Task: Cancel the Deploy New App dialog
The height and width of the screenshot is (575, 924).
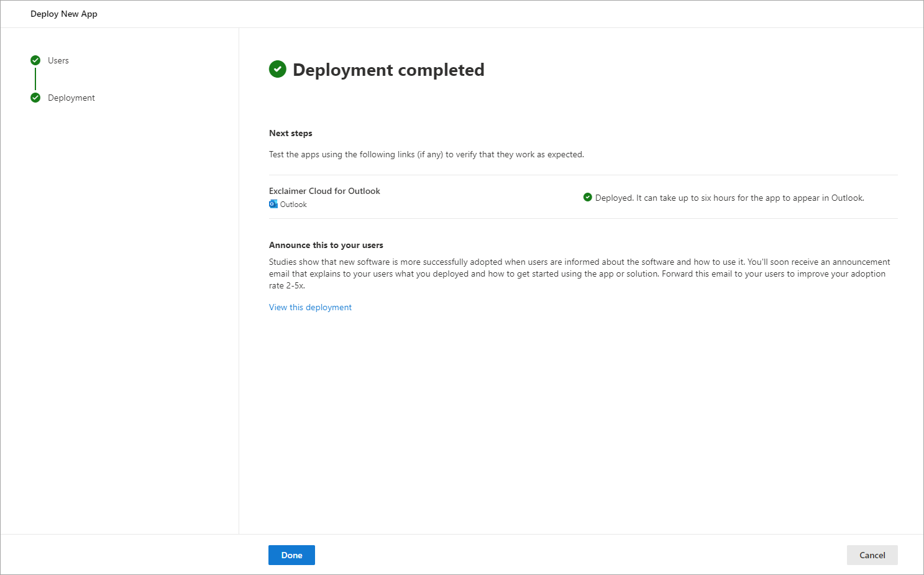Action: 872,555
